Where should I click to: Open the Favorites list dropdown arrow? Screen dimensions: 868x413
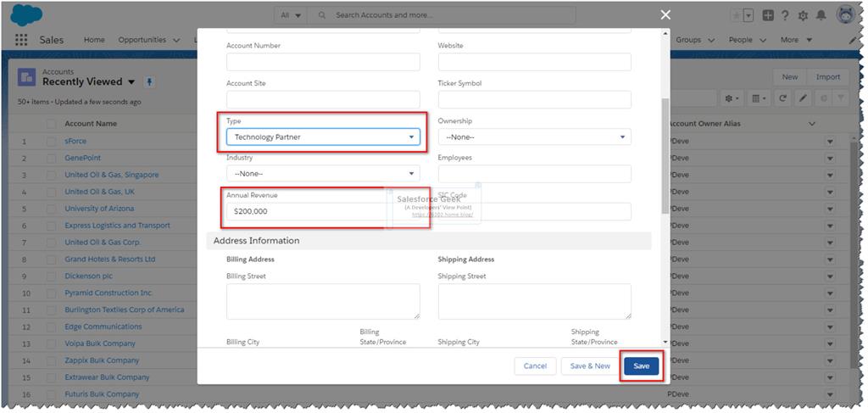pos(748,15)
